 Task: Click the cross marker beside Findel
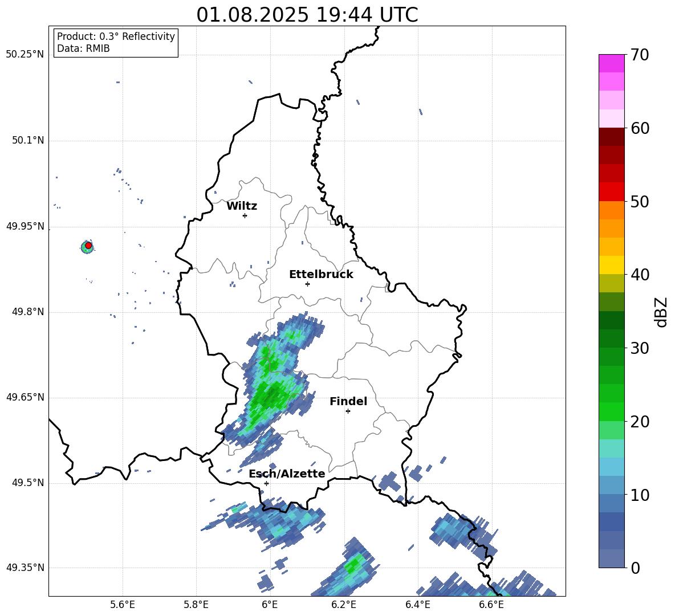coord(348,411)
